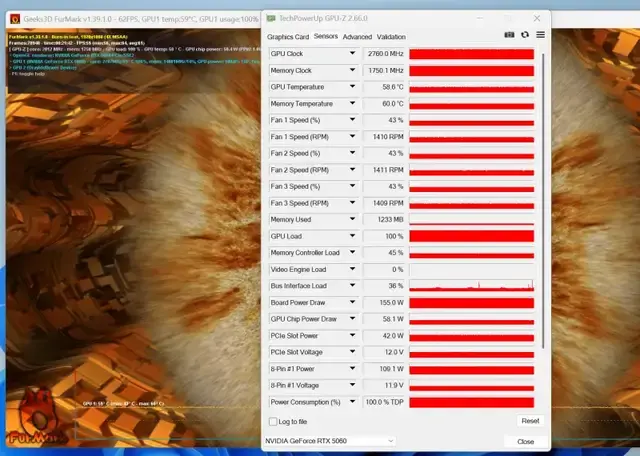Open the GPU Clock sensor dropdown arrow
The width and height of the screenshot is (640, 456).
pos(352,53)
